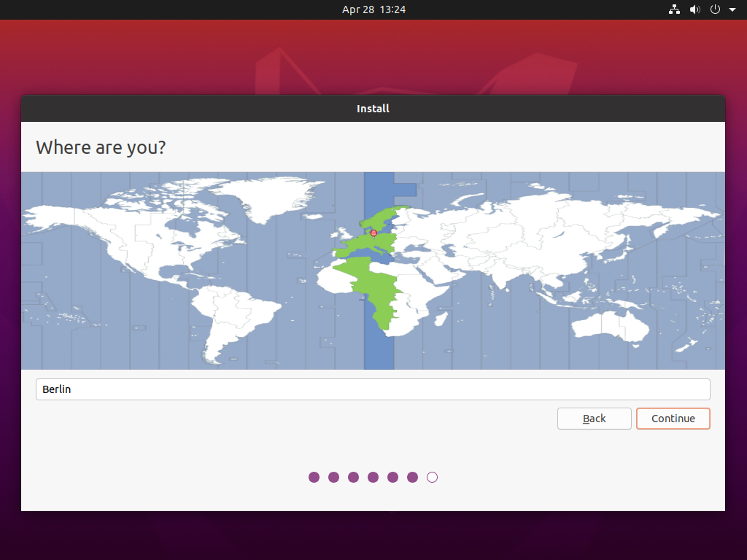The width and height of the screenshot is (747, 560).
Task: Click the network connection icon in top bar
Action: coord(674,9)
